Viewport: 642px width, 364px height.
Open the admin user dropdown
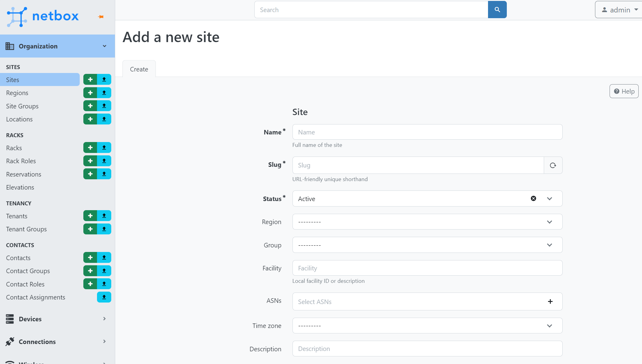pos(619,10)
